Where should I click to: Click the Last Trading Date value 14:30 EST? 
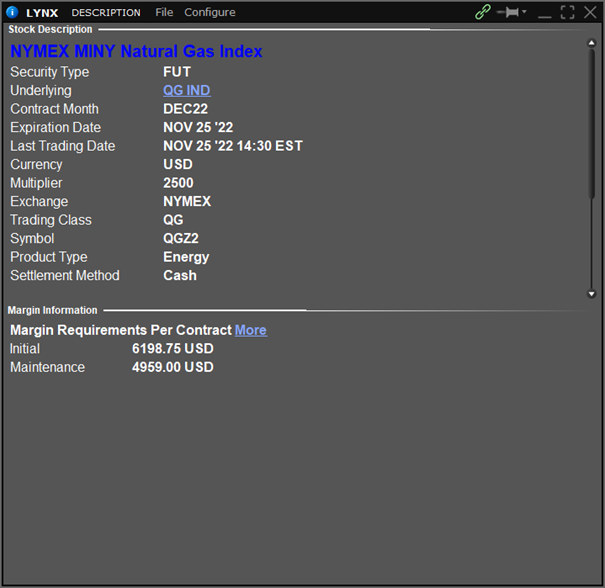(269, 146)
